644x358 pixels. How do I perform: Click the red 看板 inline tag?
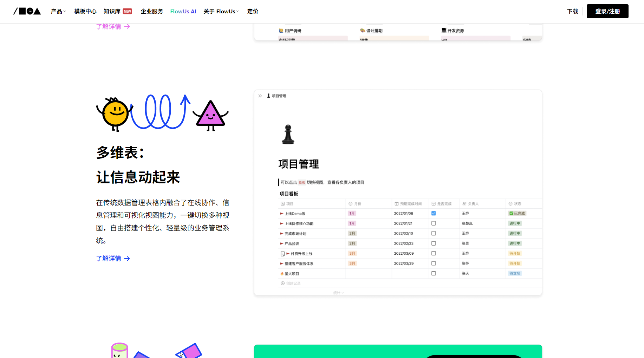tap(302, 182)
